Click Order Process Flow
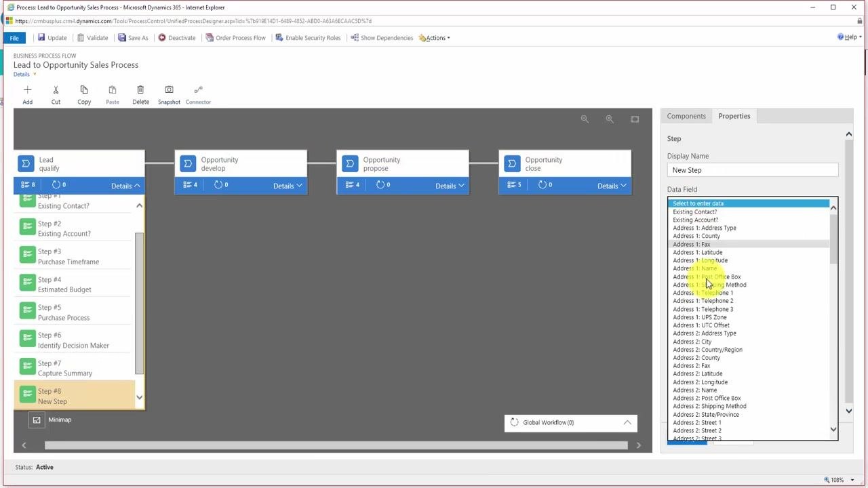 click(236, 38)
